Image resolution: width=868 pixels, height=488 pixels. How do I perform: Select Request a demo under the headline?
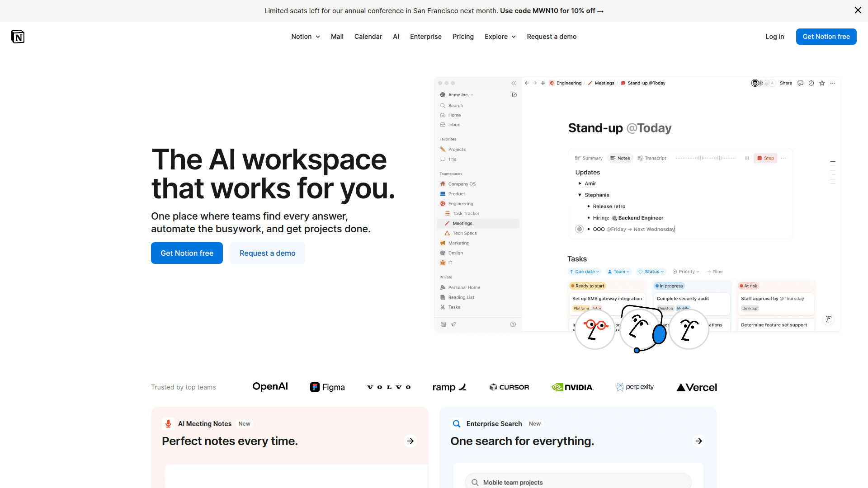[x=267, y=253]
